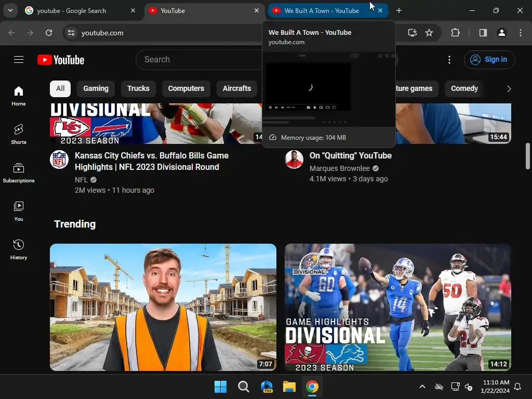
Task: Open the NFL channel name link
Action: 81,180
